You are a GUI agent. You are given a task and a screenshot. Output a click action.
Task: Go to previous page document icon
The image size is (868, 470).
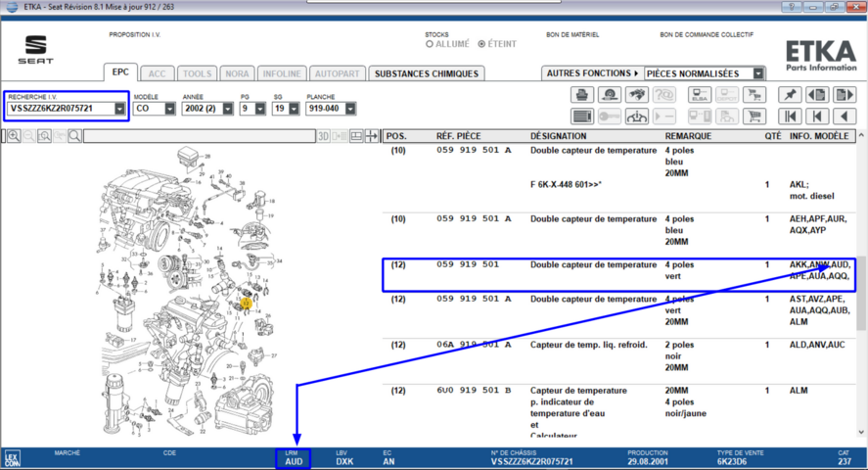click(x=817, y=95)
